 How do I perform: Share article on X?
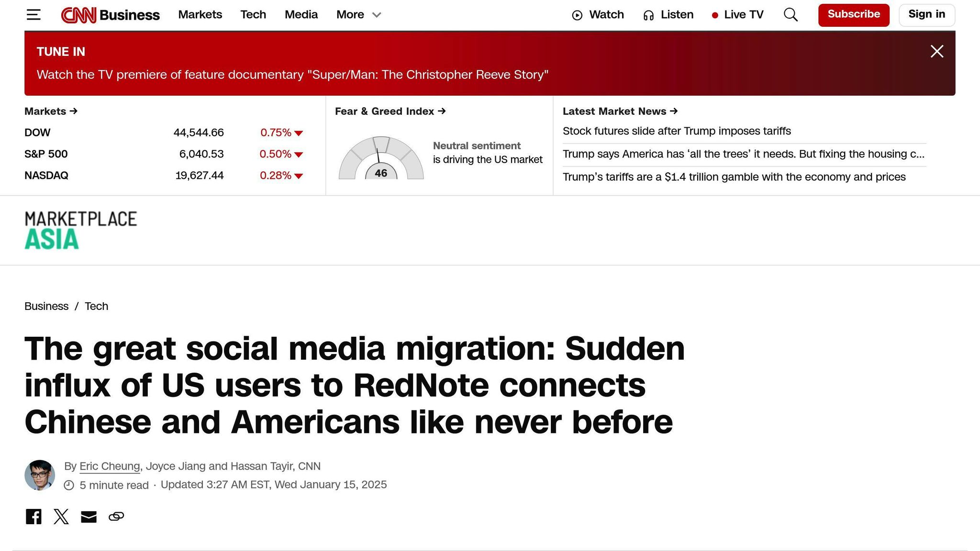click(x=61, y=517)
